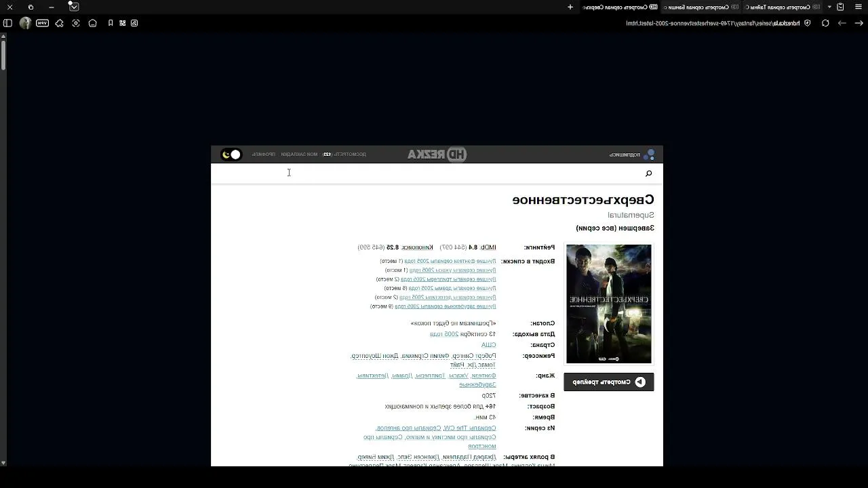Open 'Лучшие сериалы триллеры 2005 года' link

[448, 279]
